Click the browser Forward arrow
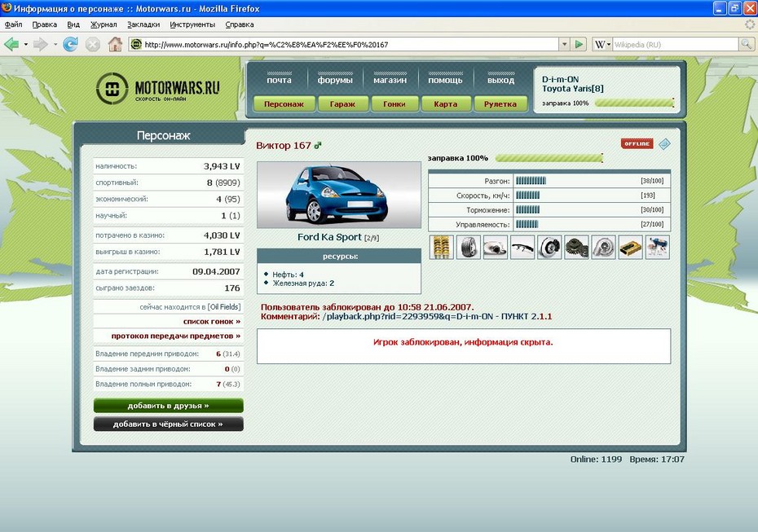Viewport: 758px width, 532px height. [41, 45]
